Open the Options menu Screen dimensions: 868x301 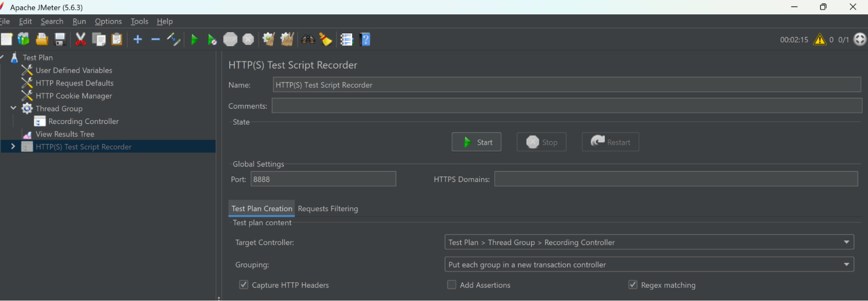[x=108, y=21]
